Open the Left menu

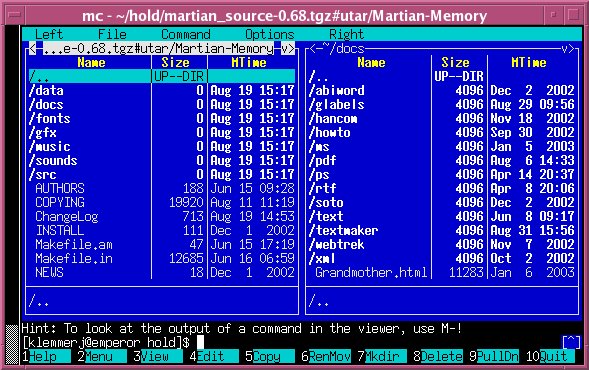click(x=49, y=35)
